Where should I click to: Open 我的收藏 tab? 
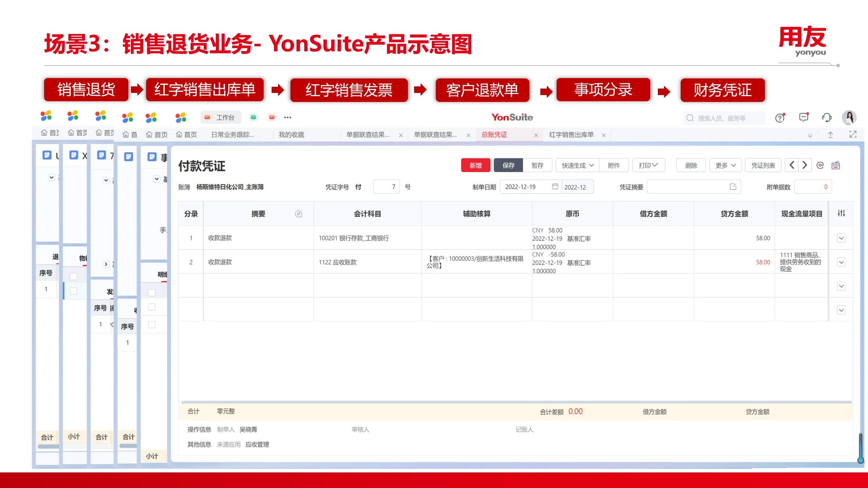292,135
